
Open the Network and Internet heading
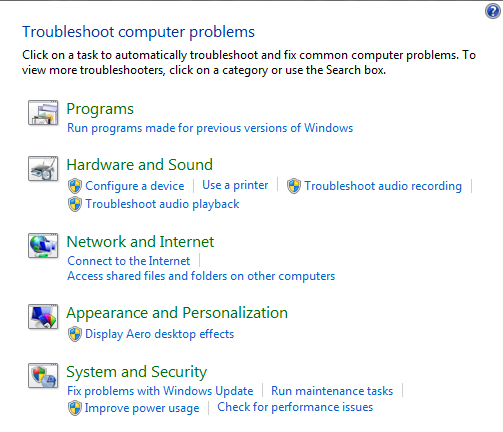(140, 242)
